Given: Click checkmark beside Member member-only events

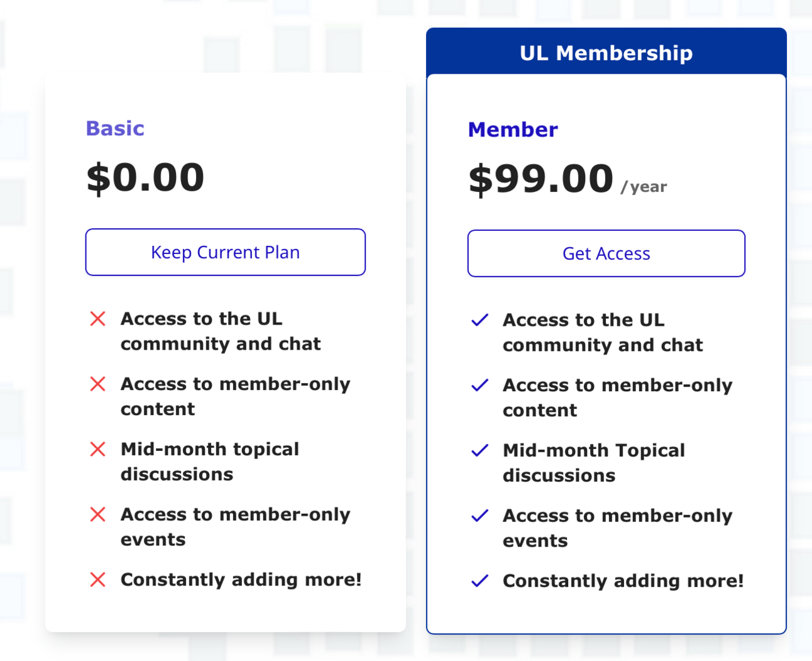Looking at the screenshot, I should [480, 516].
